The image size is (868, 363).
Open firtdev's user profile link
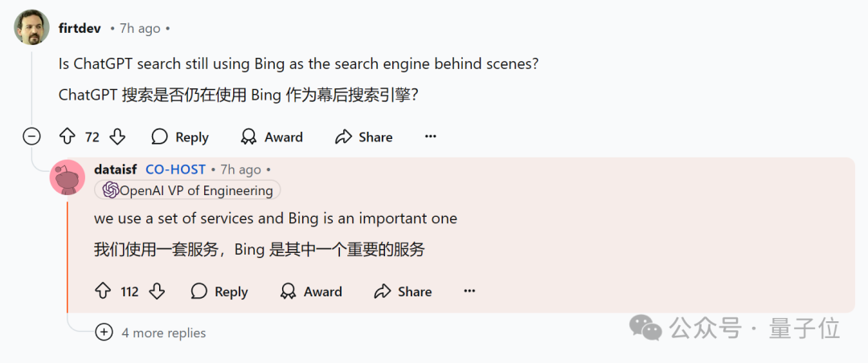80,28
